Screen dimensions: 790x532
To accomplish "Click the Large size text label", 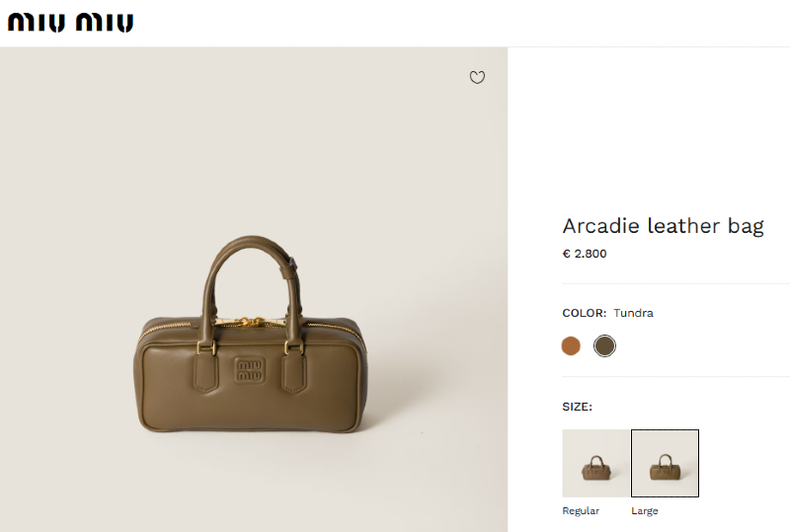I will point(645,511).
